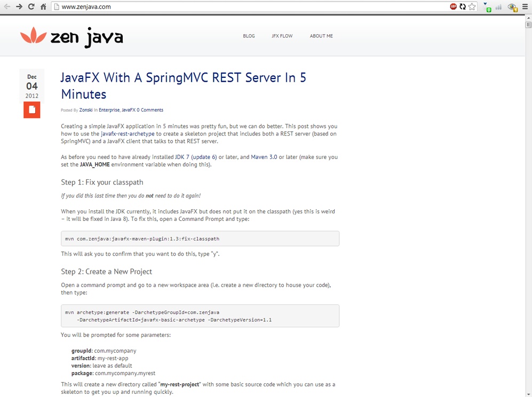
Task: Reload the current page
Action: coord(31,6)
